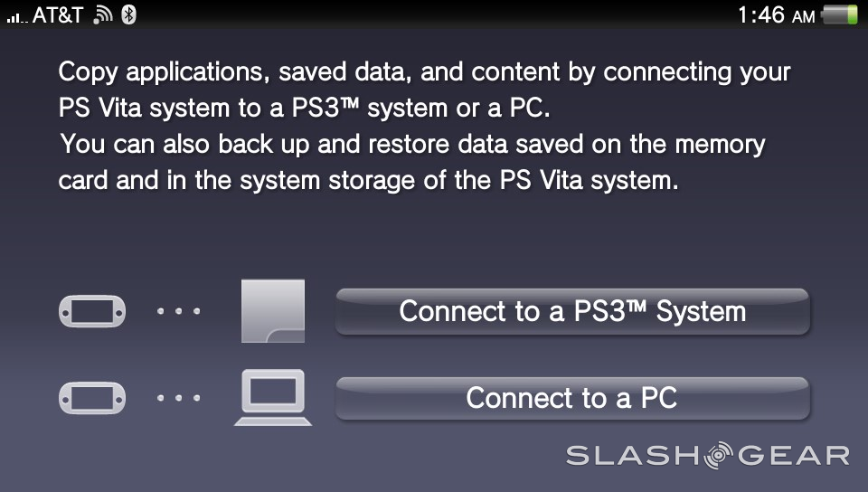The width and height of the screenshot is (868, 492).
Task: Tap the Connect to a PS3 System button
Action: (x=572, y=312)
